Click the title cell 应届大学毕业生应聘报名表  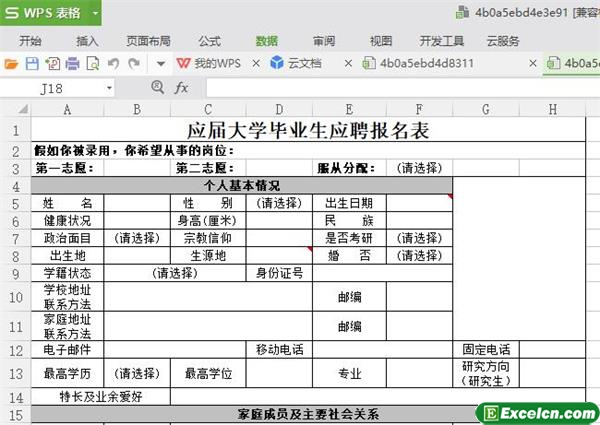[x=308, y=130]
